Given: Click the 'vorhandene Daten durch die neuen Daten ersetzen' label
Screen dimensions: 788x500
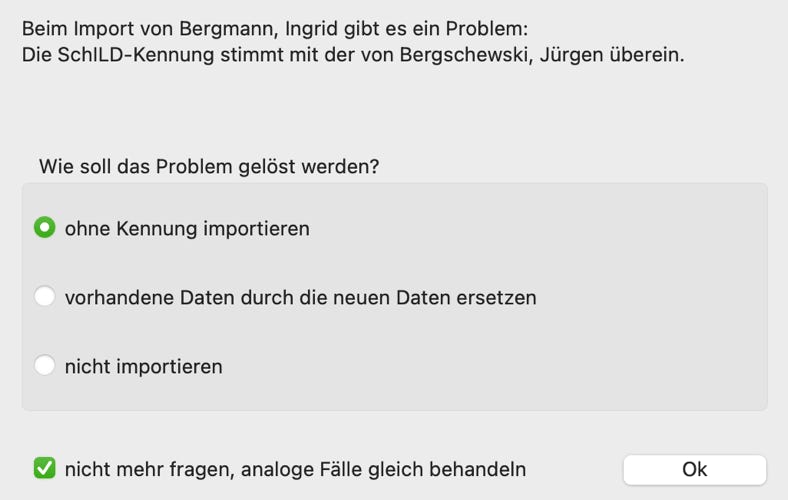Looking at the screenshot, I should pyautogui.click(x=300, y=298).
